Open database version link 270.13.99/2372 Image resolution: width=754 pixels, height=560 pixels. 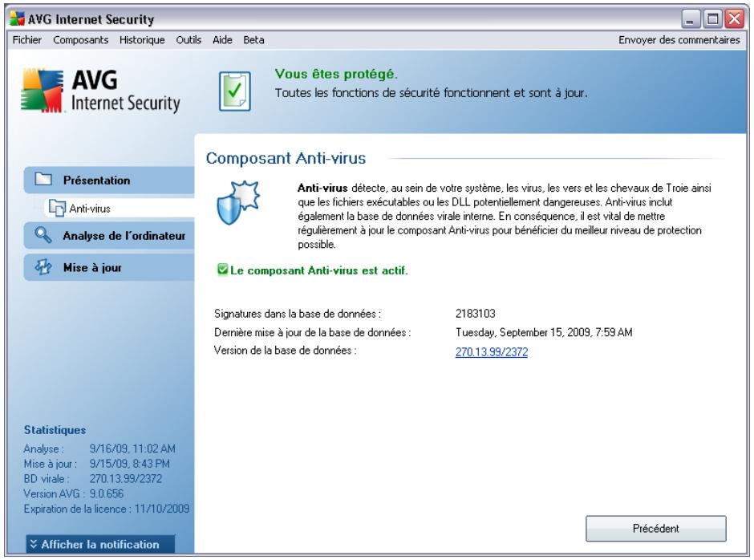(x=492, y=352)
